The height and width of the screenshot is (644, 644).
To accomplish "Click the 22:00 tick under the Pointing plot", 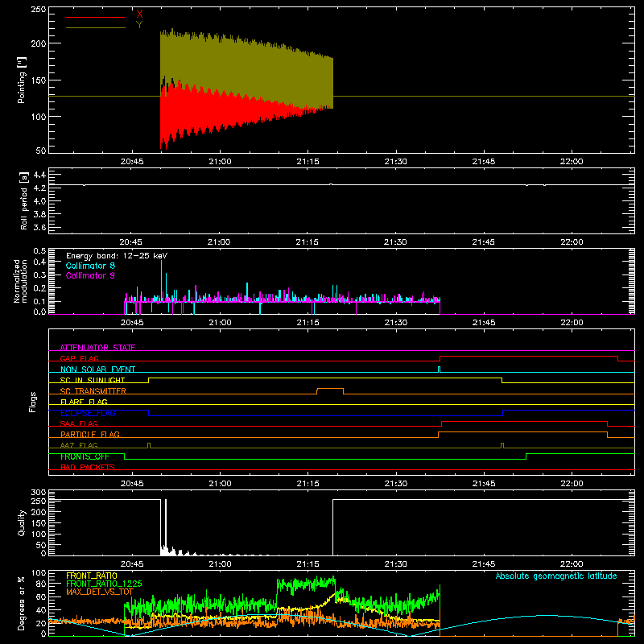I will click(x=572, y=162).
